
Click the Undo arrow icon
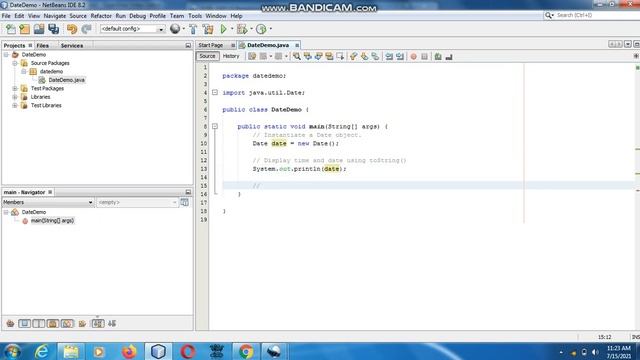click(72, 29)
